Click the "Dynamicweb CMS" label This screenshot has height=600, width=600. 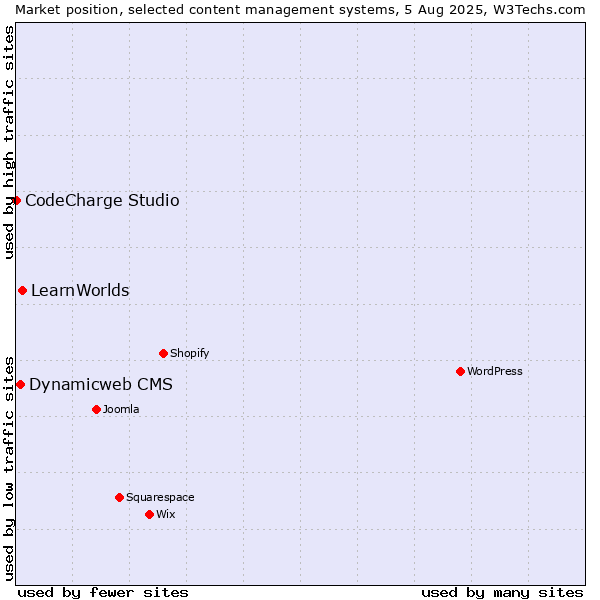click(x=101, y=385)
